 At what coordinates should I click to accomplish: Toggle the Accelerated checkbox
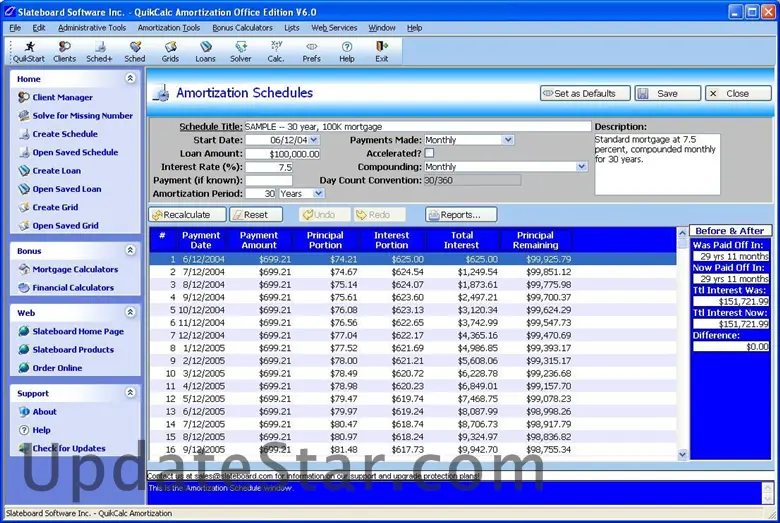click(429, 153)
